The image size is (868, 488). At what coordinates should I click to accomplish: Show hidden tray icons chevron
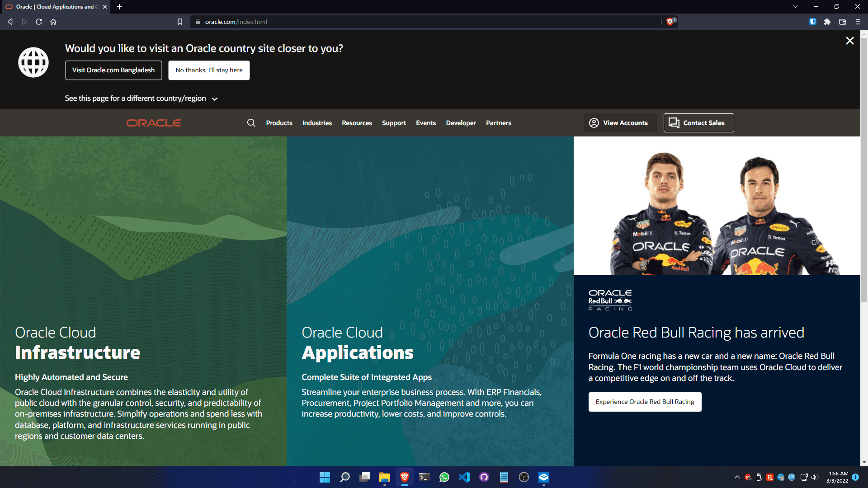click(737, 477)
